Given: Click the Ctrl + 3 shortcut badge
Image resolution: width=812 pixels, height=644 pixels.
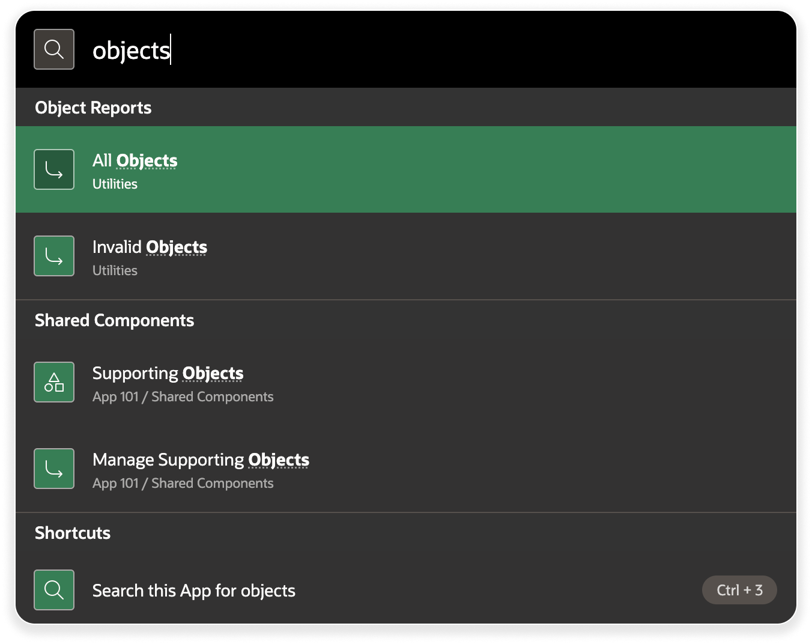Looking at the screenshot, I should pos(739,590).
